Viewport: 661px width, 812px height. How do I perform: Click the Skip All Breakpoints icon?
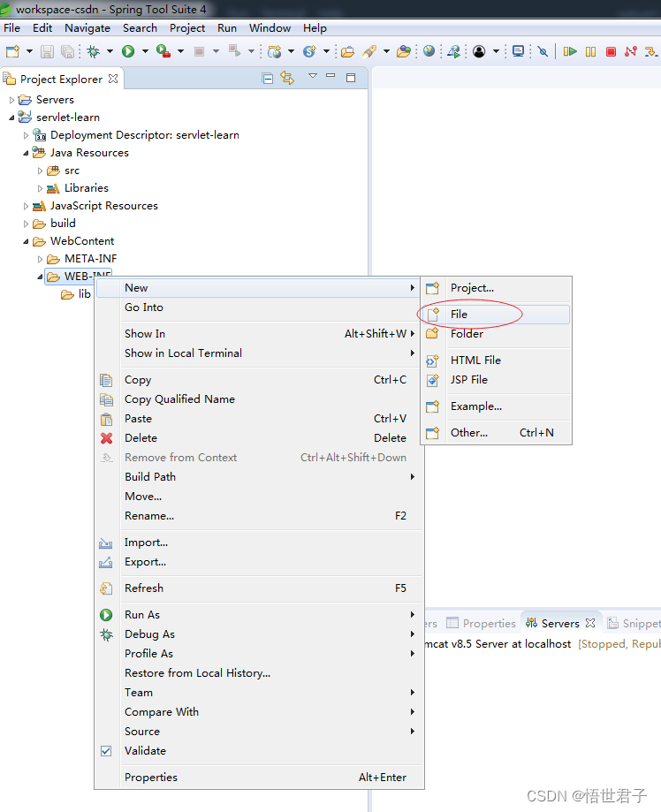(x=543, y=51)
